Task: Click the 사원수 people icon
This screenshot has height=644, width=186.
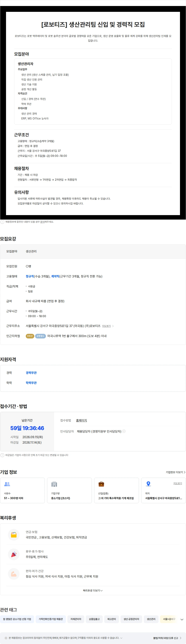Action: coord(7,484)
